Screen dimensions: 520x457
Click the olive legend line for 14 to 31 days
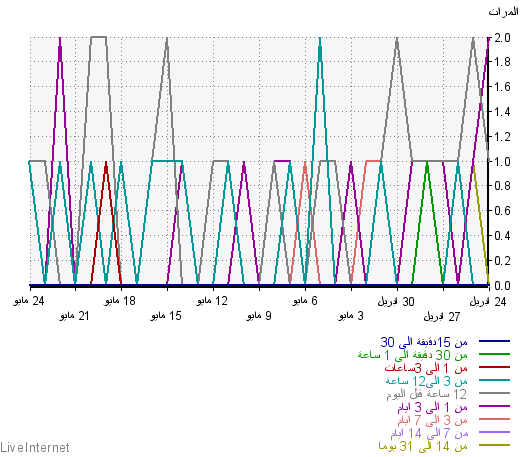click(494, 445)
